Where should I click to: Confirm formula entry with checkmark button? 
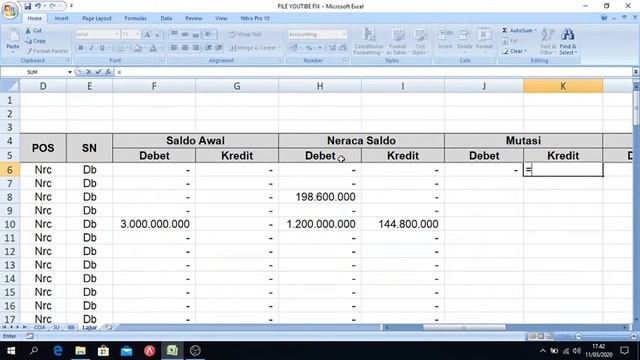(98, 72)
